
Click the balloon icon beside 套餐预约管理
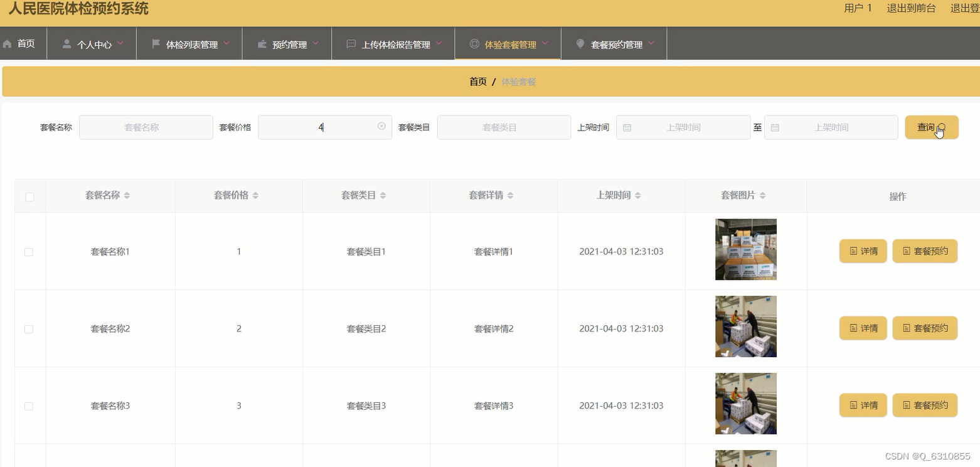click(580, 44)
